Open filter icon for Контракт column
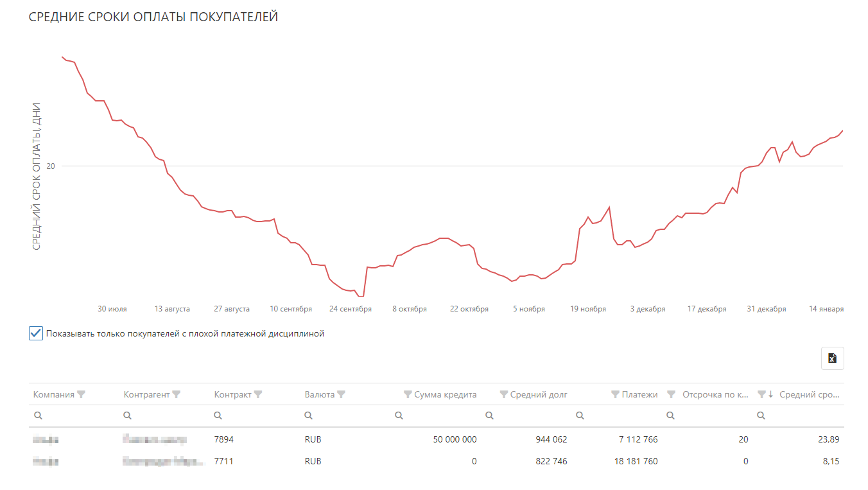Viewport: 868px width, 490px height. pos(258,394)
